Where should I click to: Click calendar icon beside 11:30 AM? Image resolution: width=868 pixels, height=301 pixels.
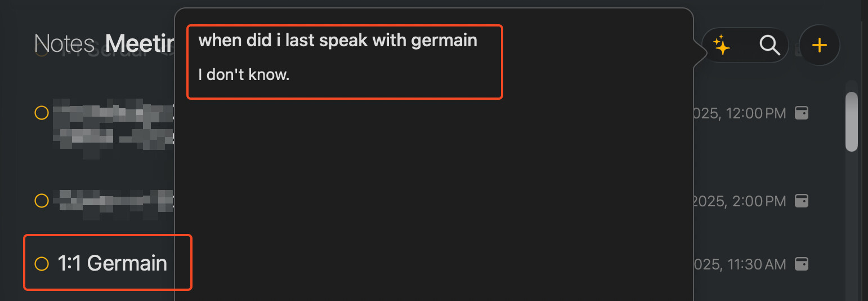[x=801, y=263]
